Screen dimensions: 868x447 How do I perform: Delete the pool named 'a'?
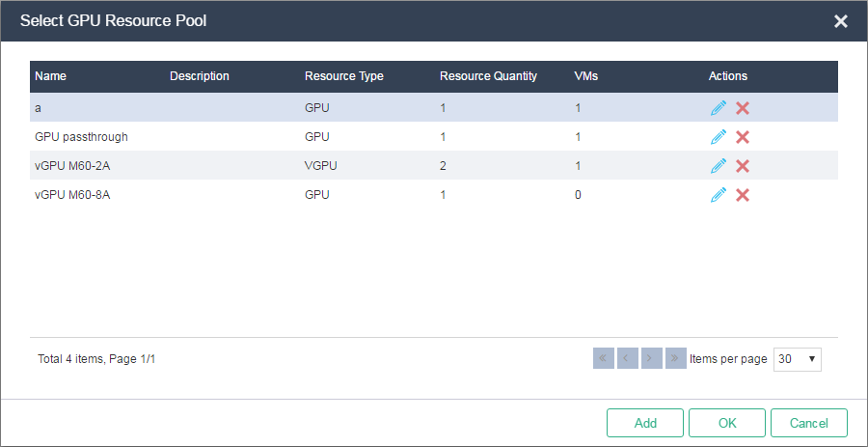[x=743, y=108]
